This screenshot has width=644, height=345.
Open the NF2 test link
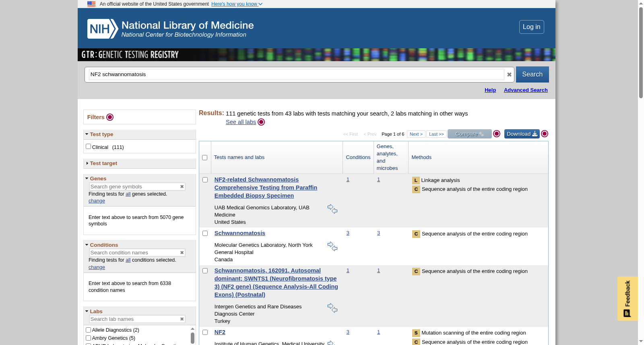point(220,332)
